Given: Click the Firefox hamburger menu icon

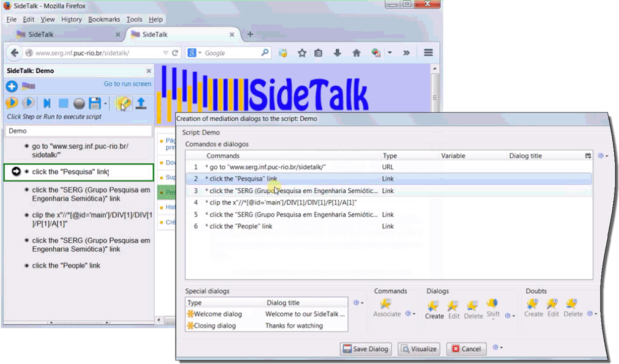Looking at the screenshot, I should click(x=428, y=53).
